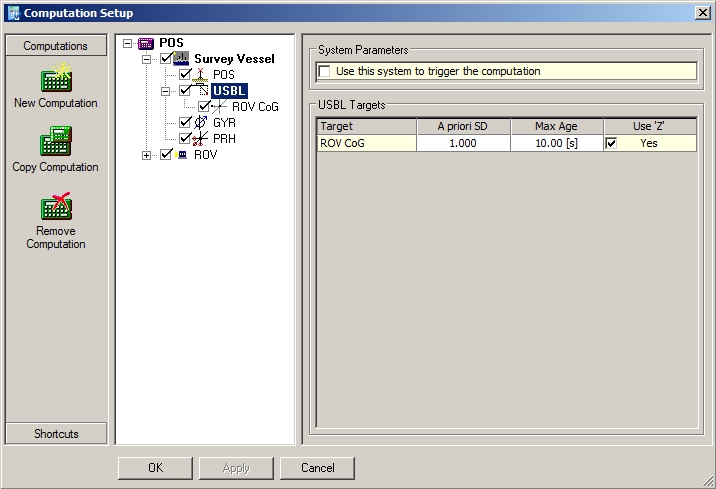Click the POS positioning antenna icon
Viewport: 716px width, 489px height.
[200, 75]
